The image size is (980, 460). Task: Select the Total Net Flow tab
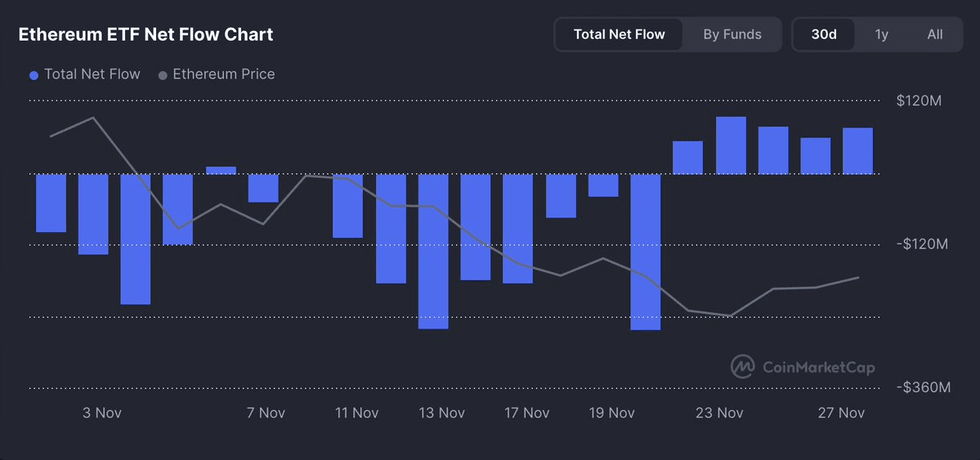tap(619, 34)
